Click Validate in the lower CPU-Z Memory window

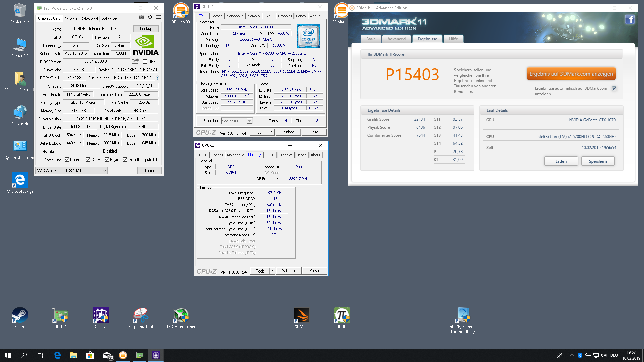click(x=288, y=271)
